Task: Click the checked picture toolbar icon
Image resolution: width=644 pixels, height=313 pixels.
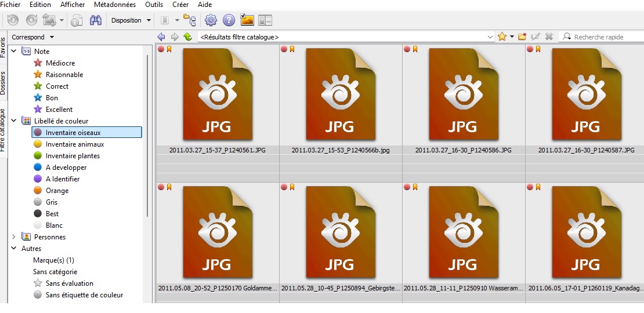Action: pyautogui.click(x=247, y=20)
